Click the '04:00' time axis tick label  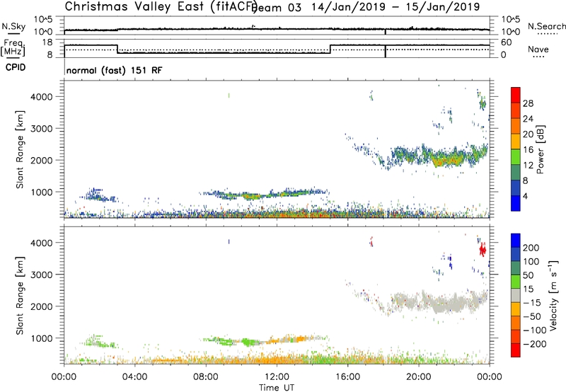coord(135,377)
